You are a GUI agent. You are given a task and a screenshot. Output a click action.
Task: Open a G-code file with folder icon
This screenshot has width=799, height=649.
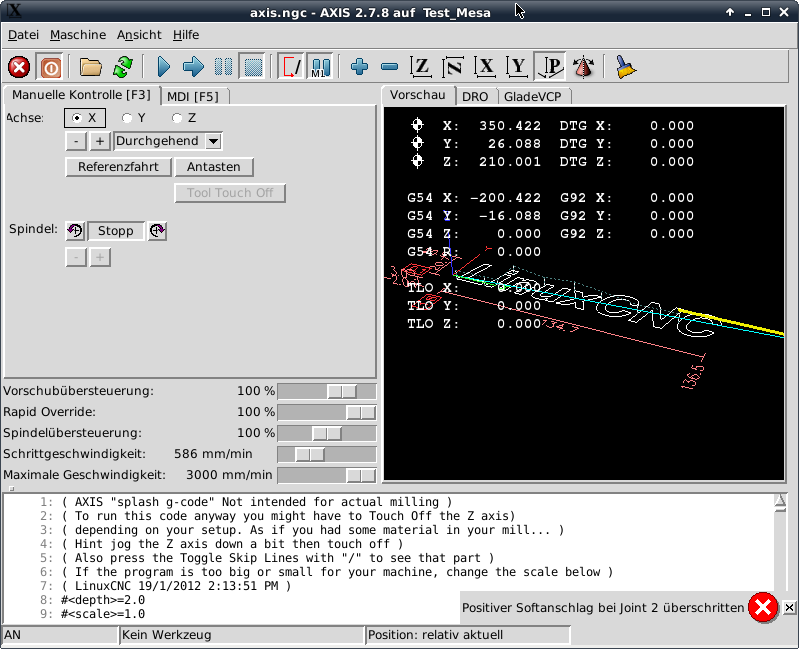[x=91, y=67]
